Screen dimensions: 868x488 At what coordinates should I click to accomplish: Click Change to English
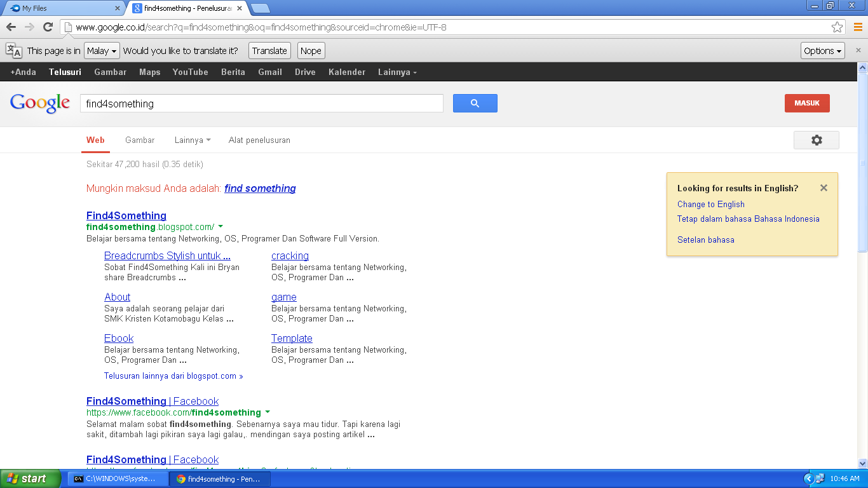click(711, 204)
